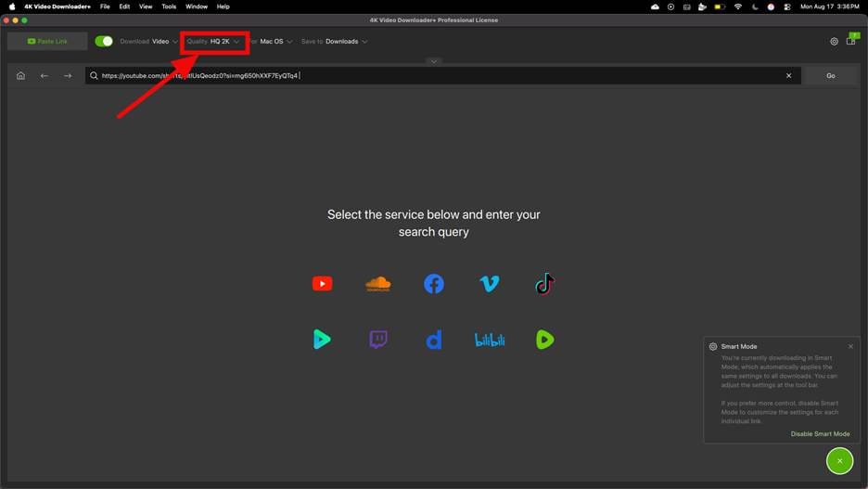Open the SoundCloud service
The image size is (868, 489).
pos(378,284)
